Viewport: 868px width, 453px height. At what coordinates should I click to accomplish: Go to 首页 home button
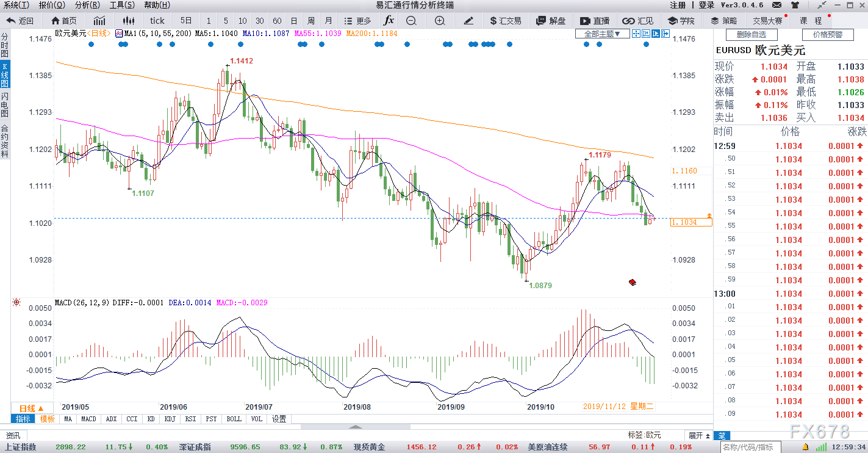(64, 20)
